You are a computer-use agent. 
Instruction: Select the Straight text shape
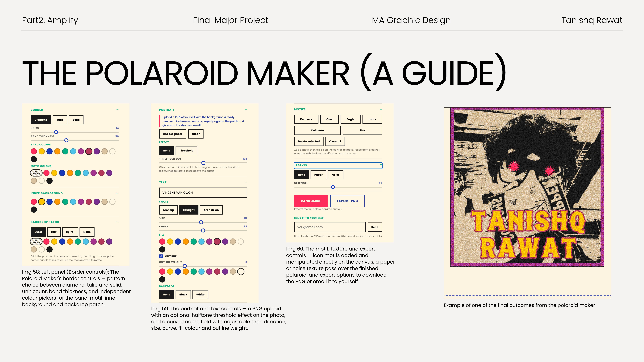pyautogui.click(x=189, y=210)
